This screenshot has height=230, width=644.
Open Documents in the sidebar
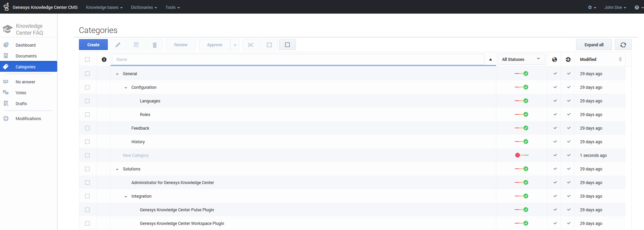click(26, 56)
